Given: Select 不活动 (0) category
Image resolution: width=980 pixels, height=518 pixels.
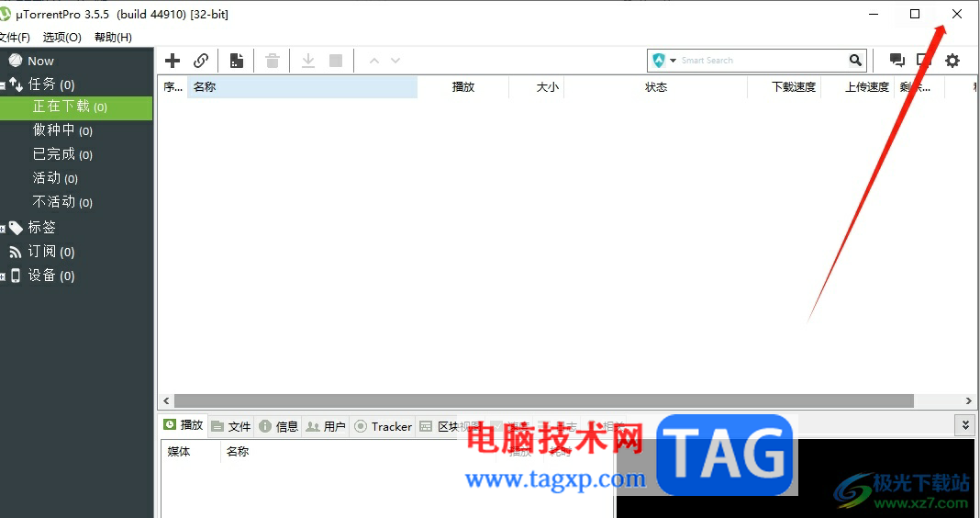Looking at the screenshot, I should click(62, 202).
